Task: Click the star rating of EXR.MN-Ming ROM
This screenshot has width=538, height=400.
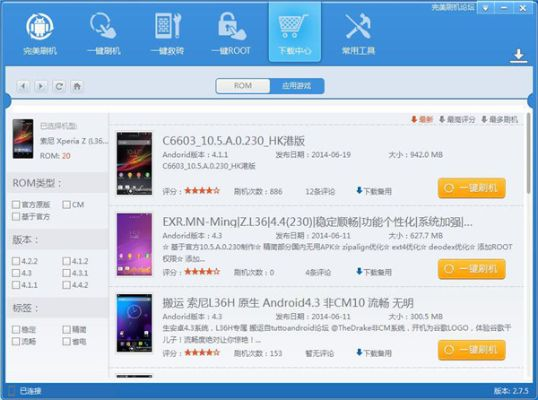Action: (202, 272)
